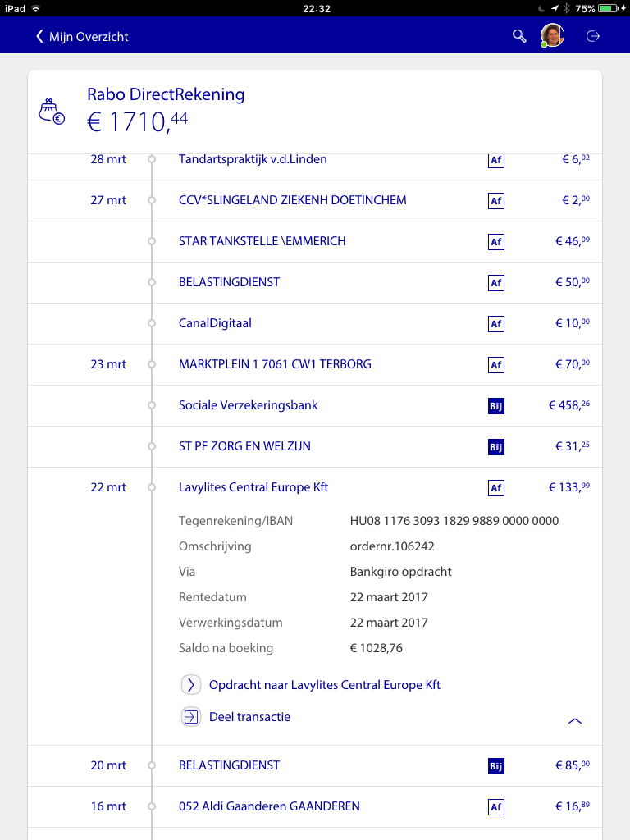Open CCV*SLINGELAND ZIEKENH DOETINCHEM transaction
630x840 pixels.
292,200
